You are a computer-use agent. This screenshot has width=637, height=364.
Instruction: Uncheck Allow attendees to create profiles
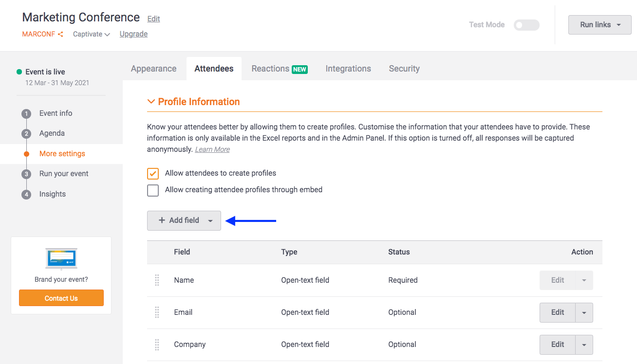click(x=152, y=173)
